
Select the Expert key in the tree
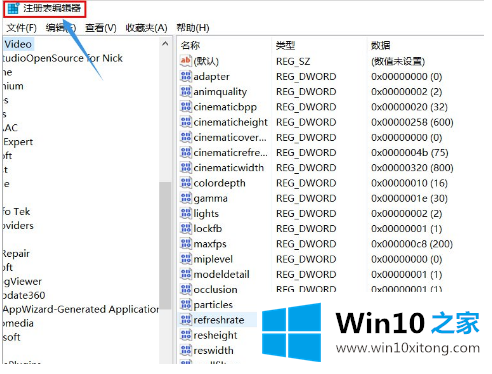coord(18,142)
